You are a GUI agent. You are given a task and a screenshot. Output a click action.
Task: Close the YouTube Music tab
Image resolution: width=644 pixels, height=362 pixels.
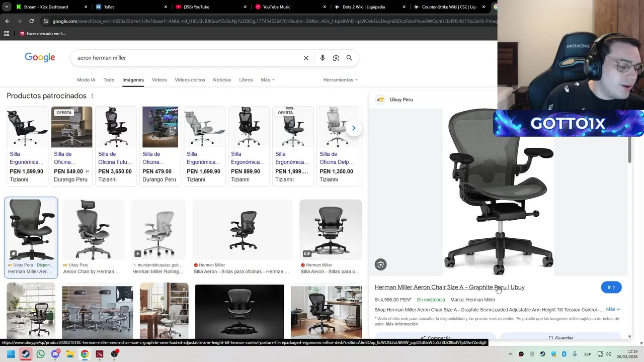click(x=325, y=7)
